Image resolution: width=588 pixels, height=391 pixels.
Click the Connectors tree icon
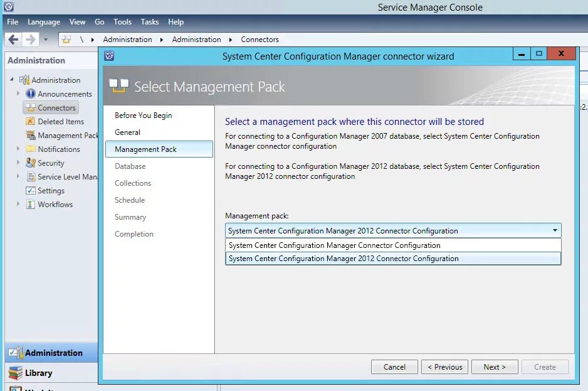pos(30,107)
